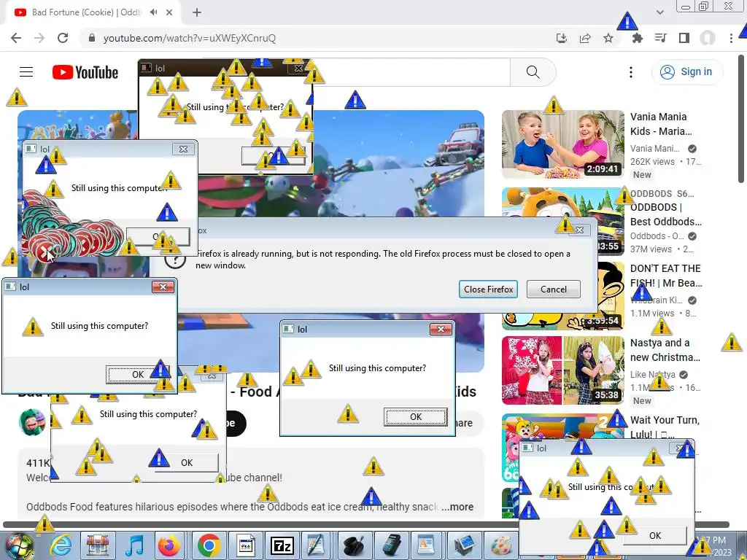Open Firefox from the taskbar

pos(170,545)
